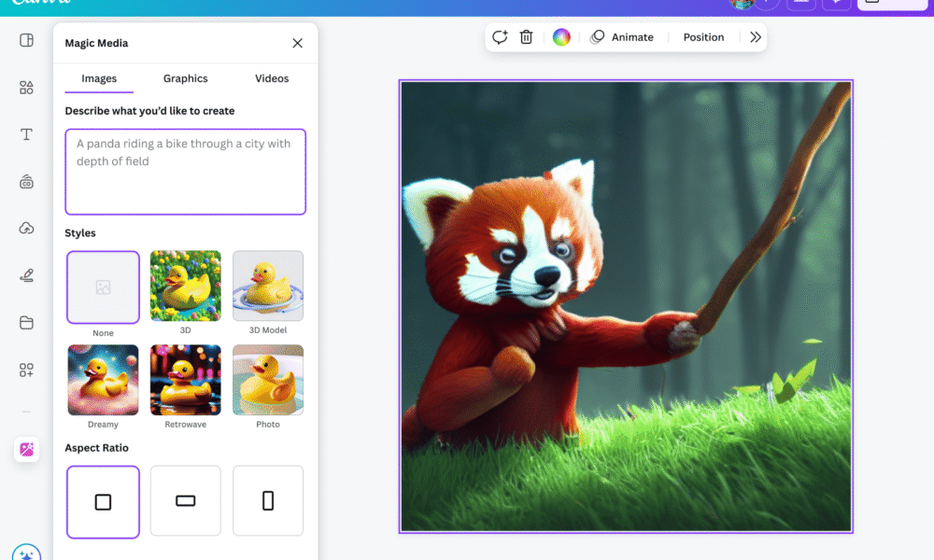Click the comment/refresh icon in toolbar

[x=500, y=37]
